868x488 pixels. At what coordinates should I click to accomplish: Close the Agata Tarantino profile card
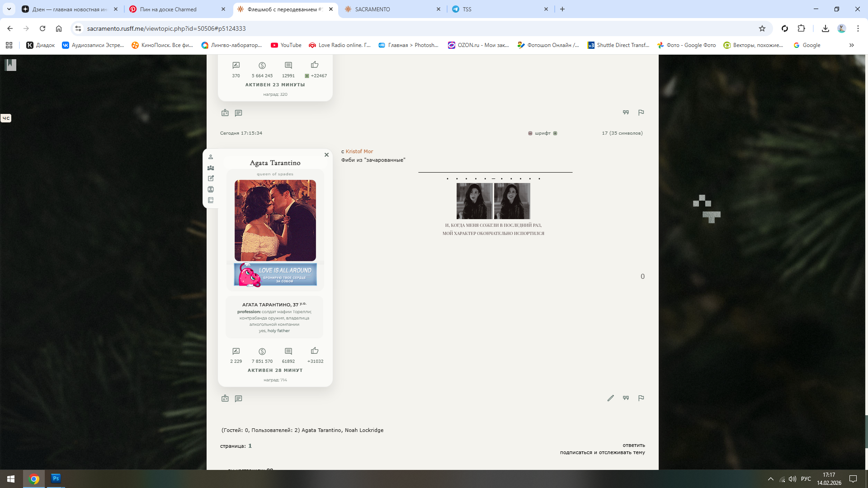point(326,155)
